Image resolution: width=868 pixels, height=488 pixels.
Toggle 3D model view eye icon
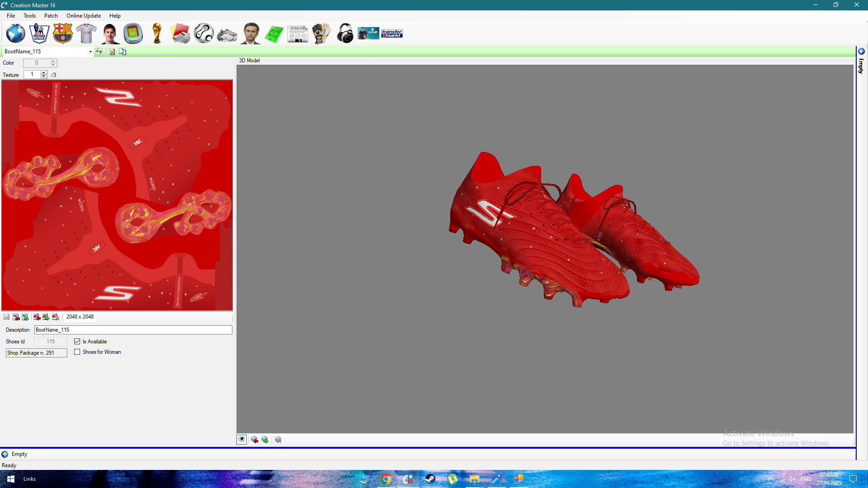pyautogui.click(x=242, y=440)
